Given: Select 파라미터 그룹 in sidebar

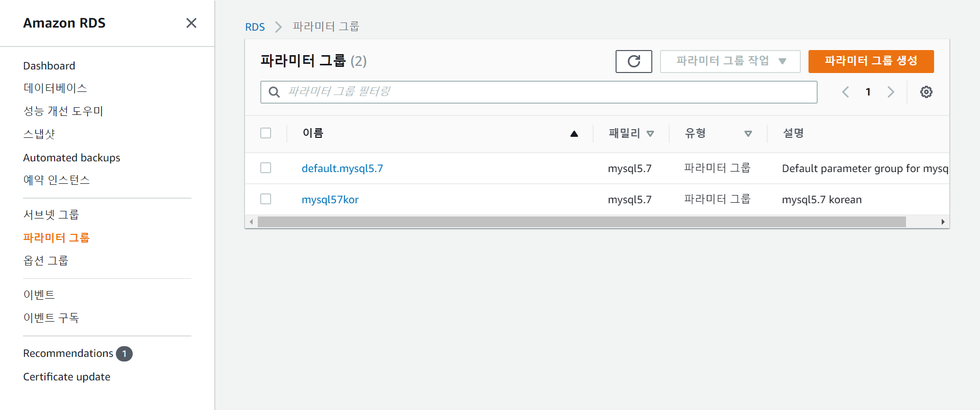Looking at the screenshot, I should 56,238.
